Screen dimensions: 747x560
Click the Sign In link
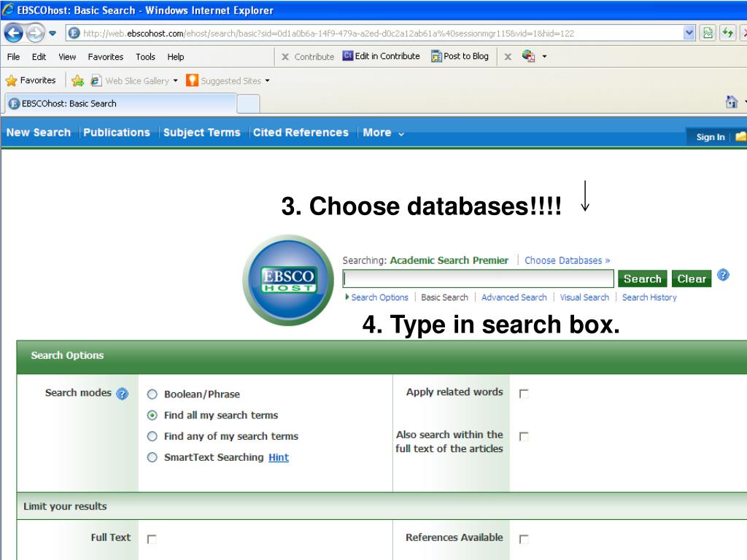click(x=711, y=137)
